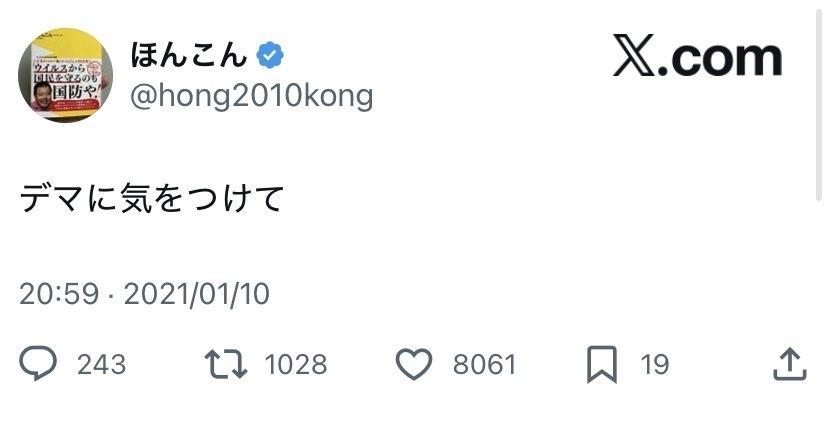Select the post text デマに気をつけて
The height and width of the screenshot is (430, 828).
pyautogui.click(x=153, y=198)
